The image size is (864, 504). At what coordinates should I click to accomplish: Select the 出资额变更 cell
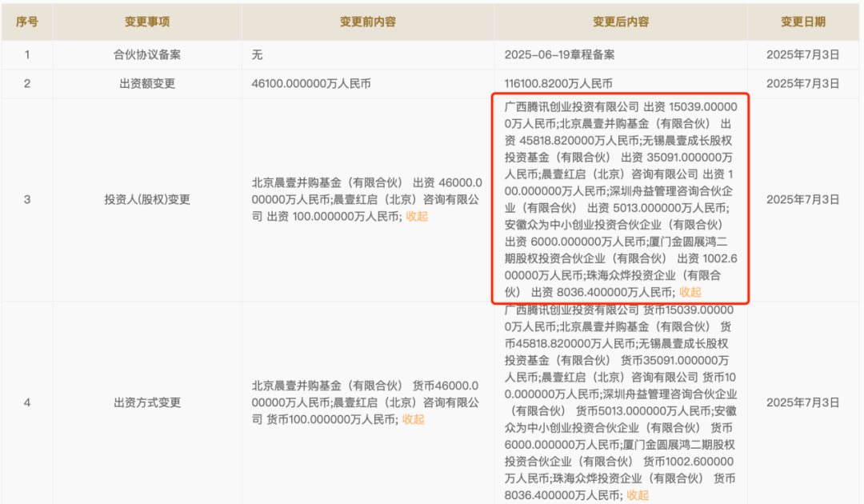[147, 84]
